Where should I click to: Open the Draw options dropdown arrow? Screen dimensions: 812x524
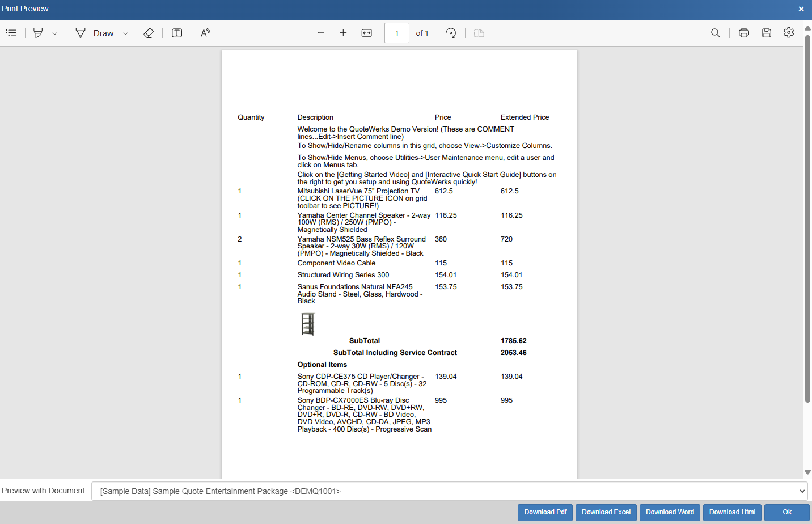click(x=126, y=33)
